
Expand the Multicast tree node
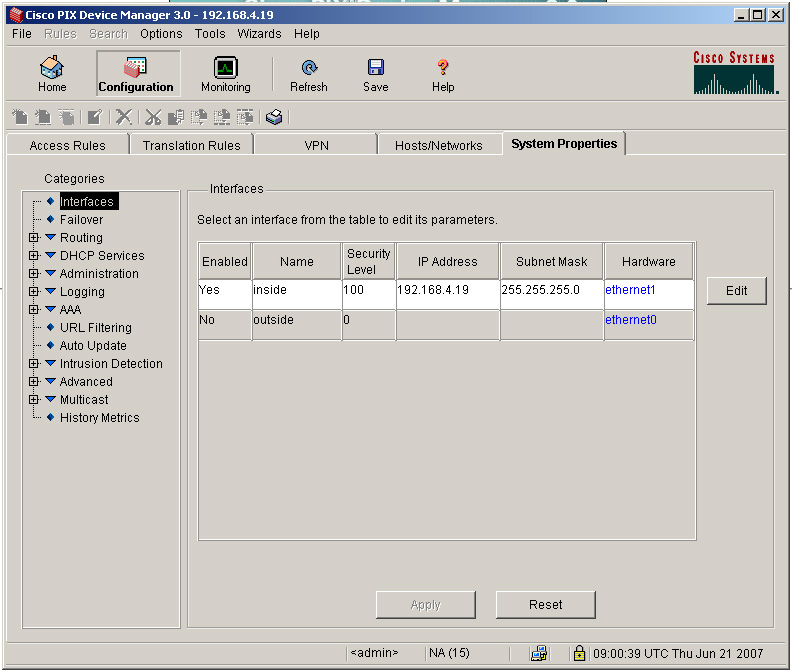coord(34,400)
